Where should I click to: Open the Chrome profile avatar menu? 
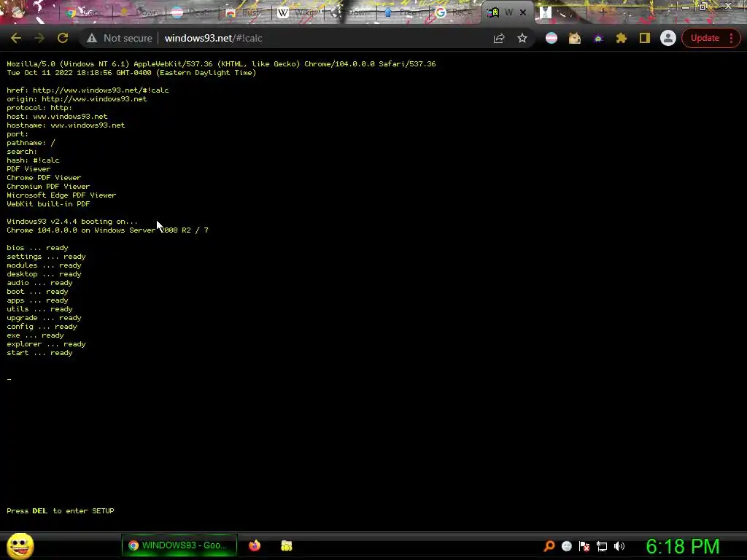pyautogui.click(x=668, y=38)
